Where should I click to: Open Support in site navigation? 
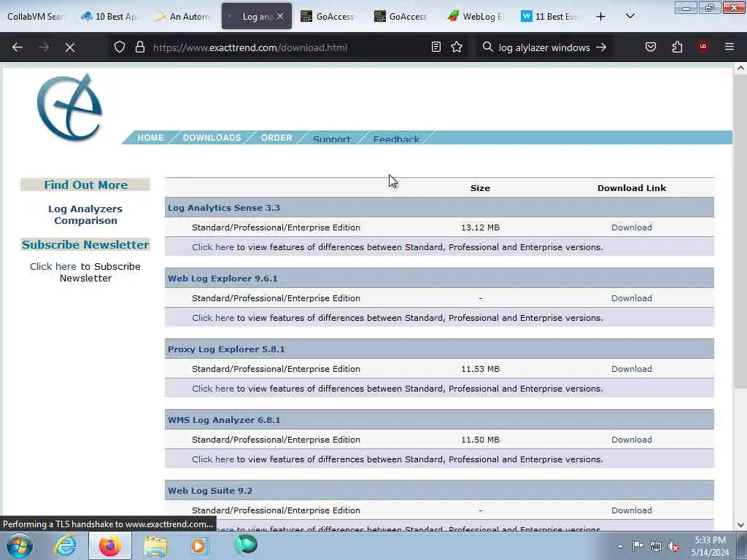pyautogui.click(x=332, y=139)
